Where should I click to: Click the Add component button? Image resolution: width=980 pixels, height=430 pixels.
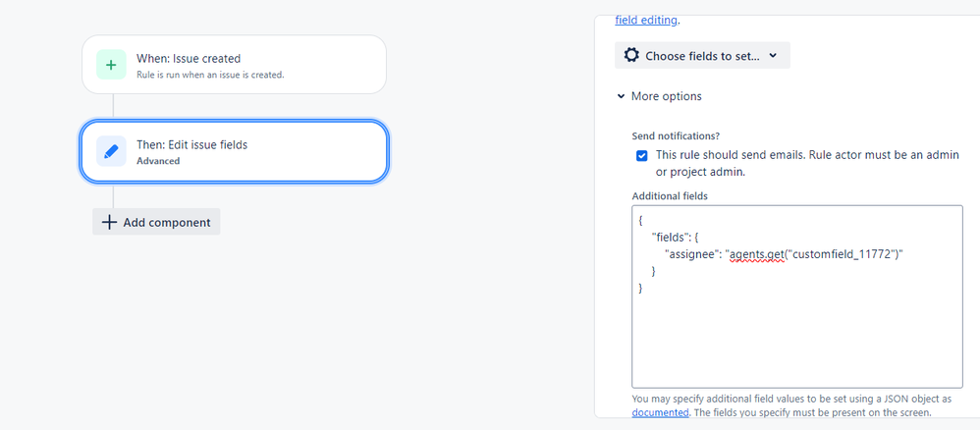tap(156, 222)
